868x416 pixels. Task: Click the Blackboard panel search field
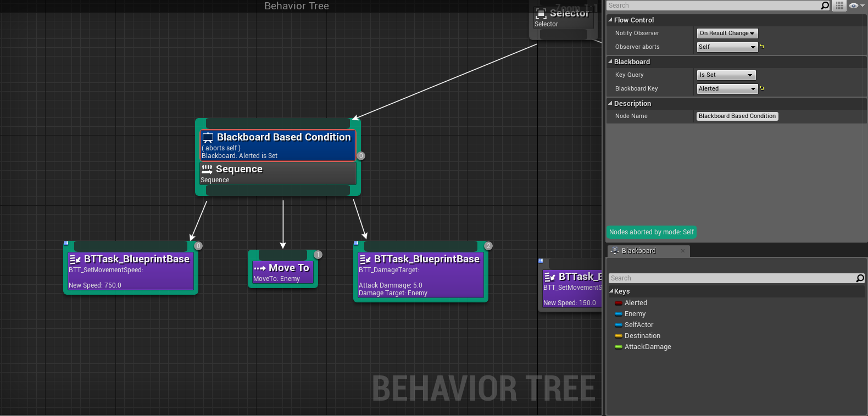732,278
